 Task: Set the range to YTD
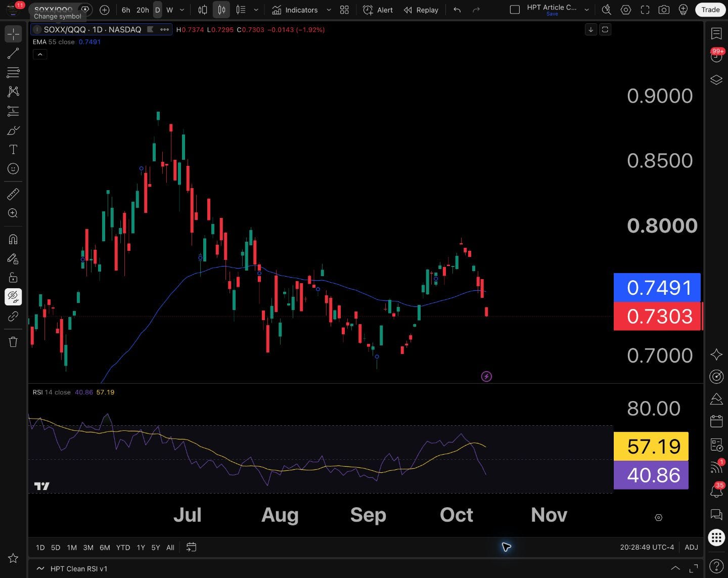[123, 547]
